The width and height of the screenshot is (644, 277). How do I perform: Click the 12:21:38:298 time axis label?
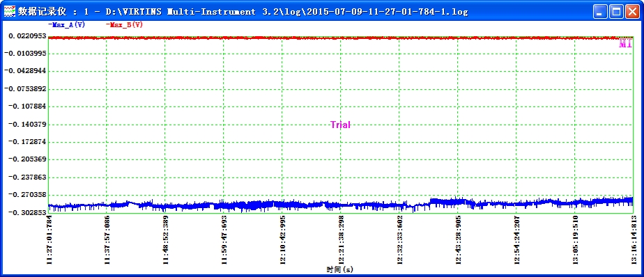(x=341, y=239)
